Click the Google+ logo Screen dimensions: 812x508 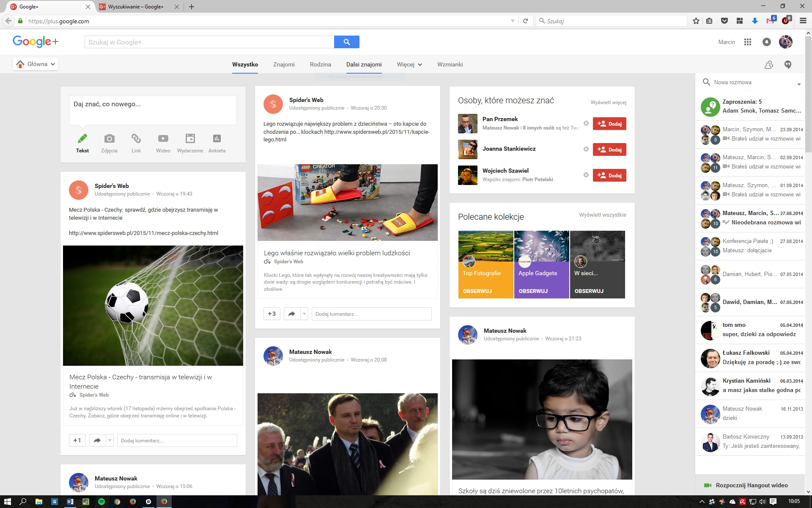36,41
